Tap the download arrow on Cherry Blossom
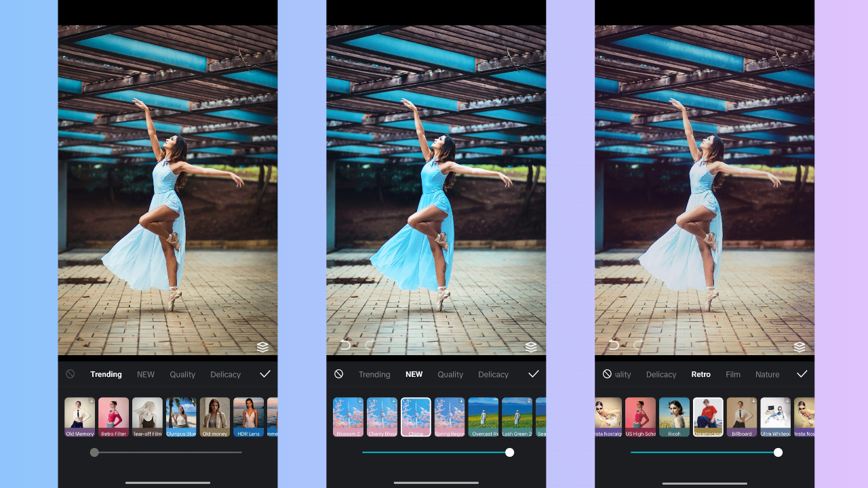The image size is (868, 488). pyautogui.click(x=393, y=402)
